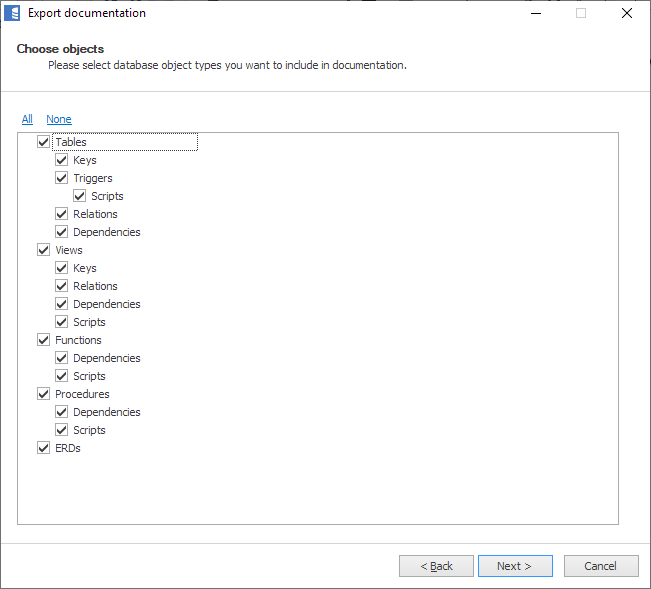Select the ERDs tree item label
This screenshot has height=589, width=651.
point(68,448)
